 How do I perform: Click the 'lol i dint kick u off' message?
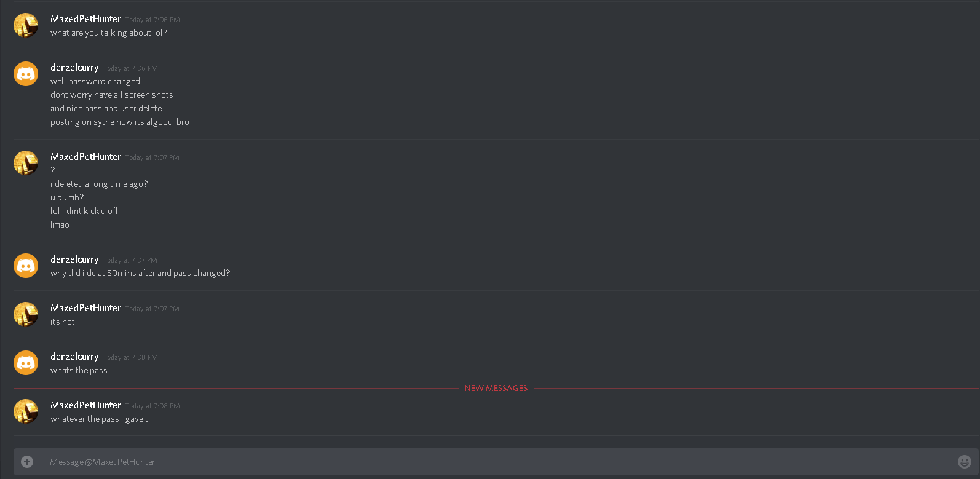[x=84, y=211]
